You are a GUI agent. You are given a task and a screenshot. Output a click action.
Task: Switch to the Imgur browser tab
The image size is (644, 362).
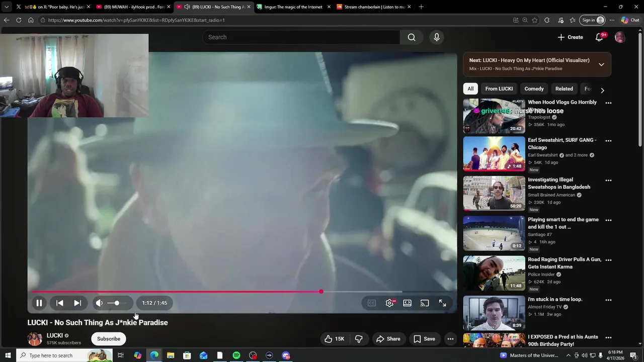click(x=294, y=7)
